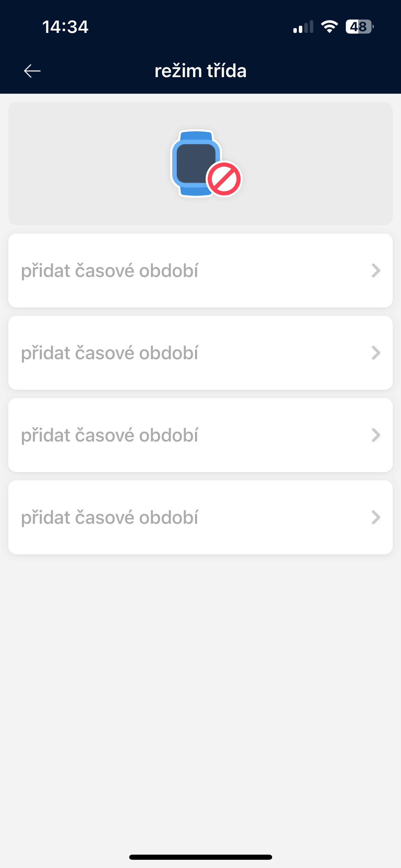Screen dimensions: 401x868
Task: Expand the first time period chevron
Action: pos(376,270)
